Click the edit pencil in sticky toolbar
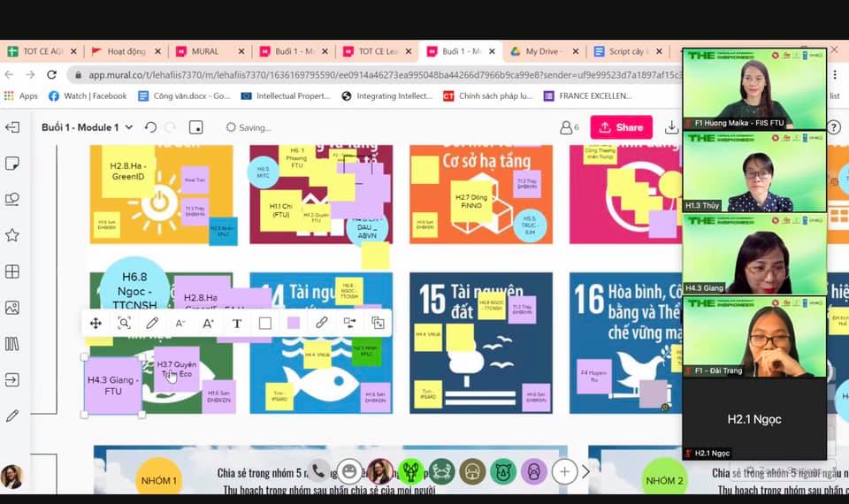849x504 pixels. (152, 324)
